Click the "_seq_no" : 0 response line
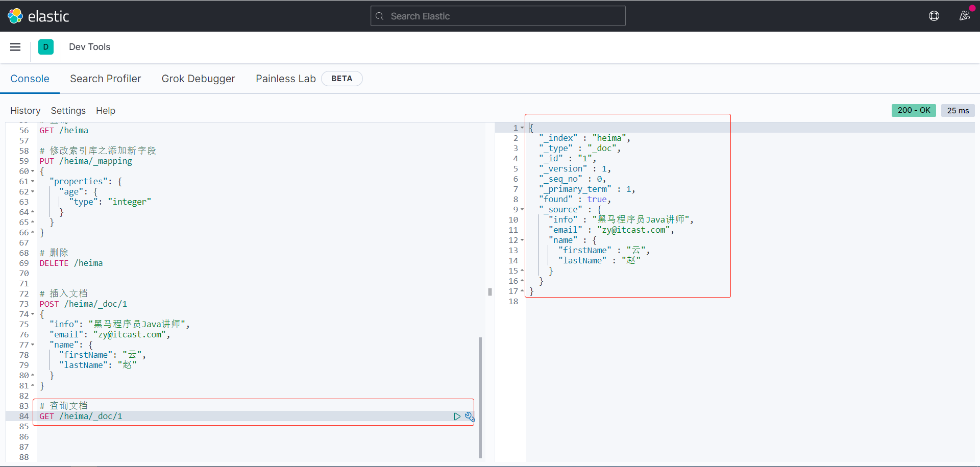980x467 pixels. click(x=573, y=179)
